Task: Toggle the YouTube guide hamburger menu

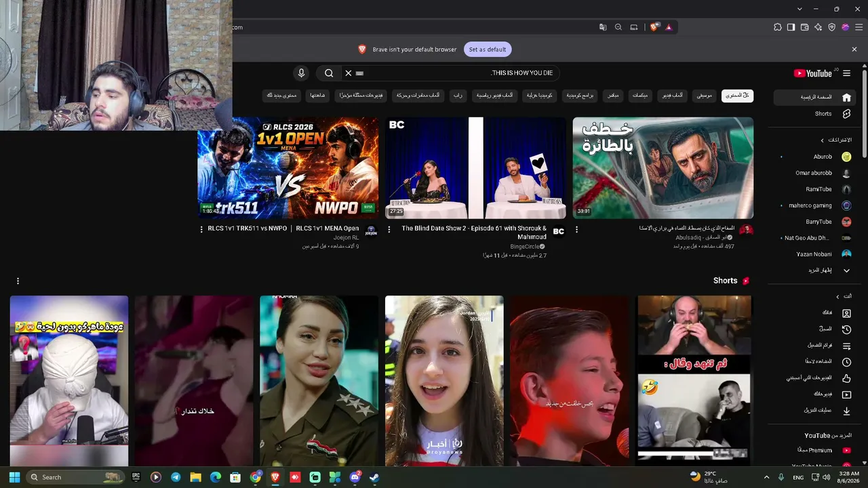Action: (846, 73)
